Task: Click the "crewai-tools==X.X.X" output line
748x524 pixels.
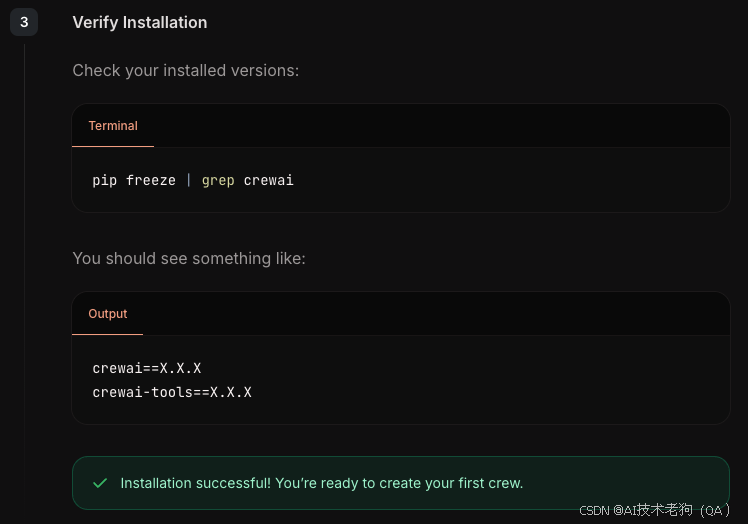Action: 172,392
